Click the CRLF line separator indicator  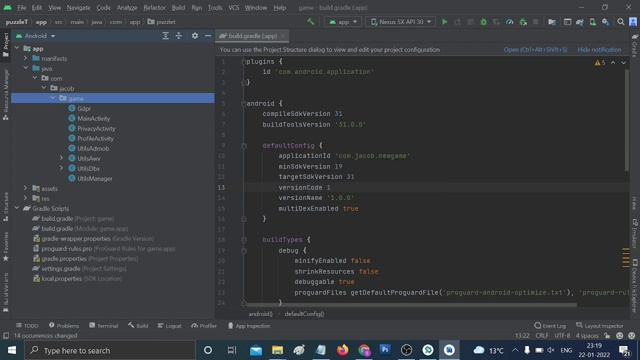pyautogui.click(x=542, y=336)
